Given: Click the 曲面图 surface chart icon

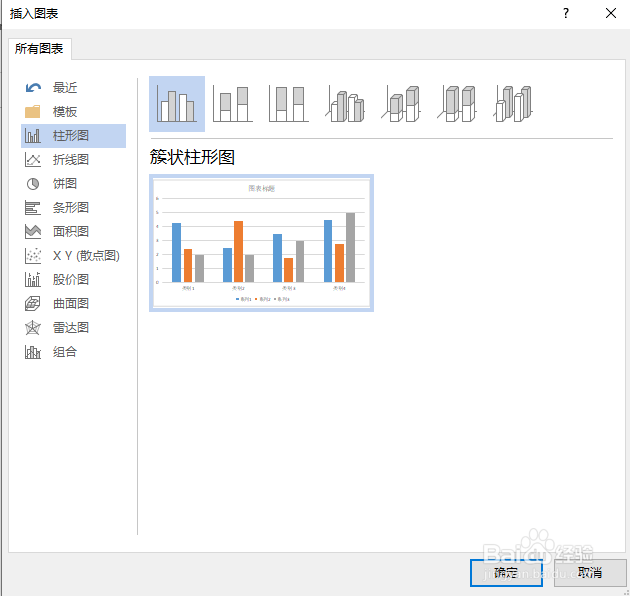Looking at the screenshot, I should [x=33, y=303].
